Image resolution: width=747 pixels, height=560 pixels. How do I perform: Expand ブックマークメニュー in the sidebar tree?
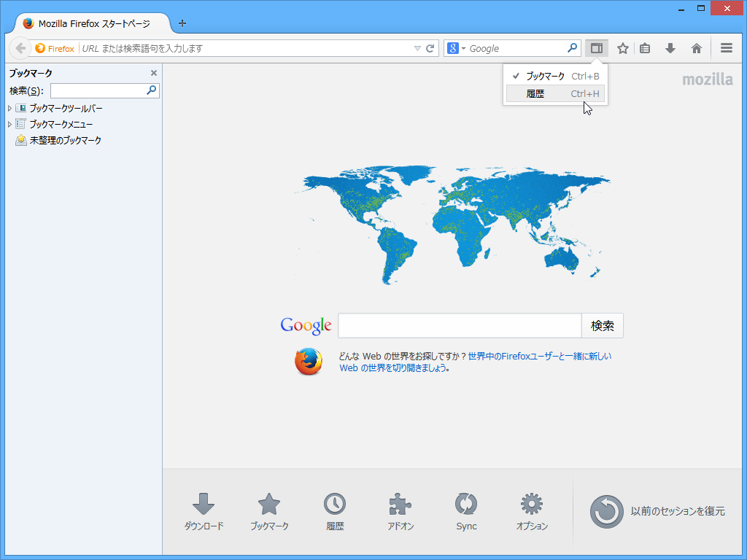tap(9, 123)
